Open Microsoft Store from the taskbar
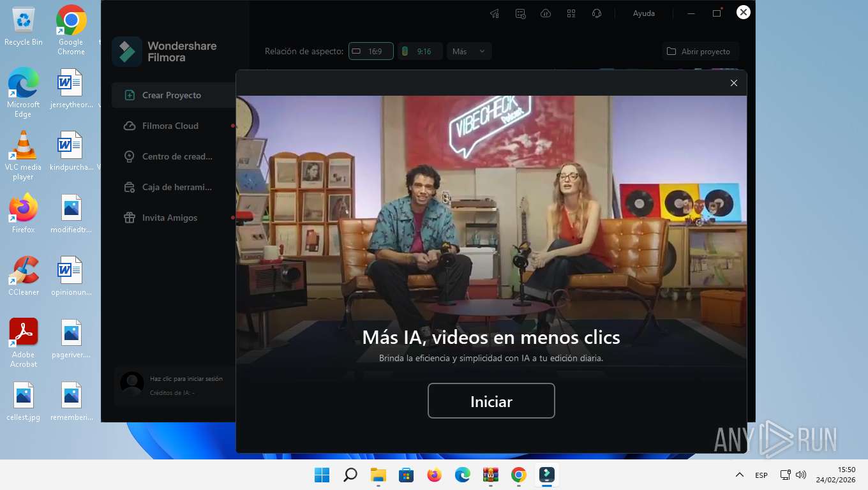The image size is (868, 490). tap(407, 475)
